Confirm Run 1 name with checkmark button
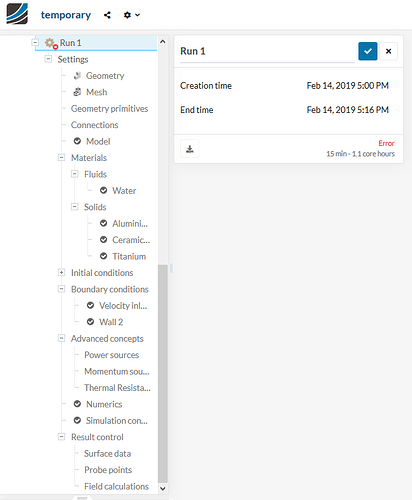This screenshot has width=412, height=500. [368, 51]
